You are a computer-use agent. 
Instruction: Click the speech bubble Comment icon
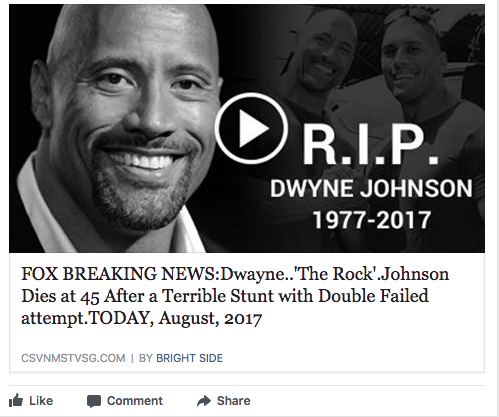click(94, 401)
